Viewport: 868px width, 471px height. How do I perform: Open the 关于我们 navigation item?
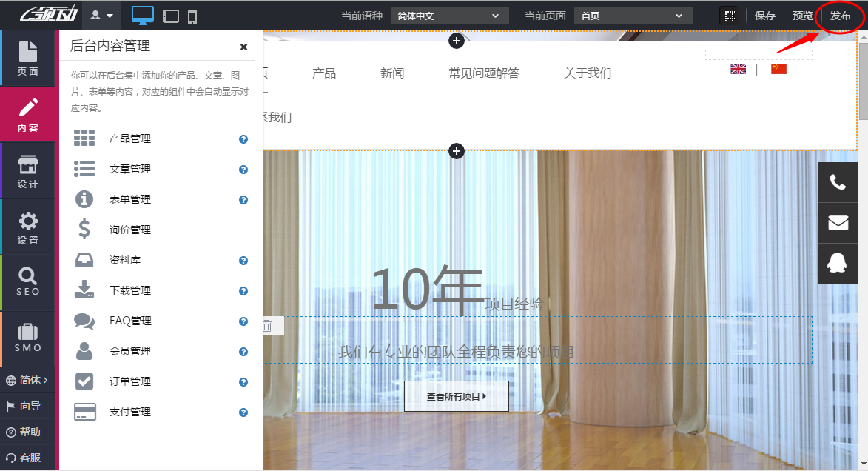(x=586, y=73)
